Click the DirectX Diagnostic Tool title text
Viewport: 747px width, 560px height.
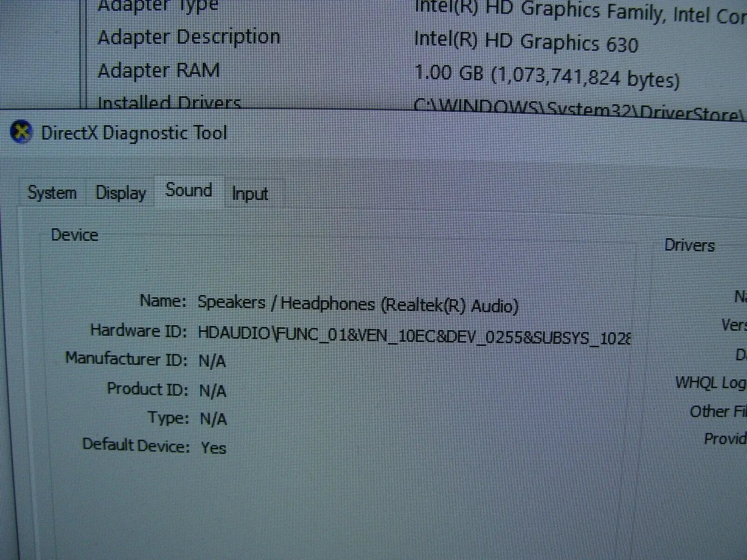click(134, 133)
